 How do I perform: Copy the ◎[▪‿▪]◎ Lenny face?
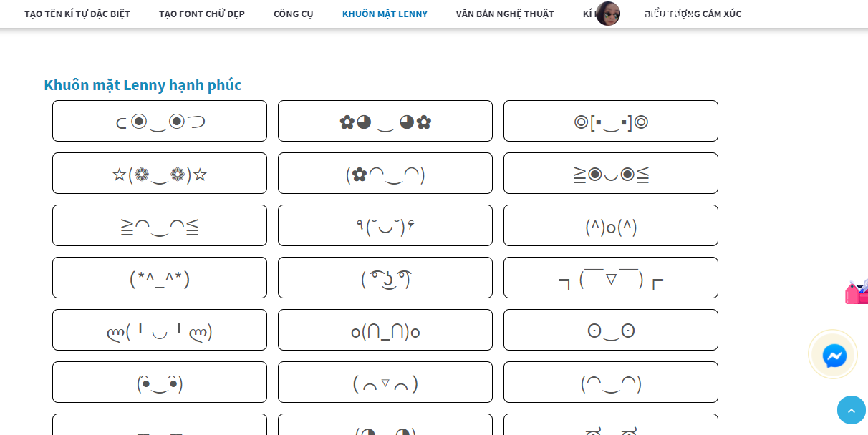click(611, 122)
